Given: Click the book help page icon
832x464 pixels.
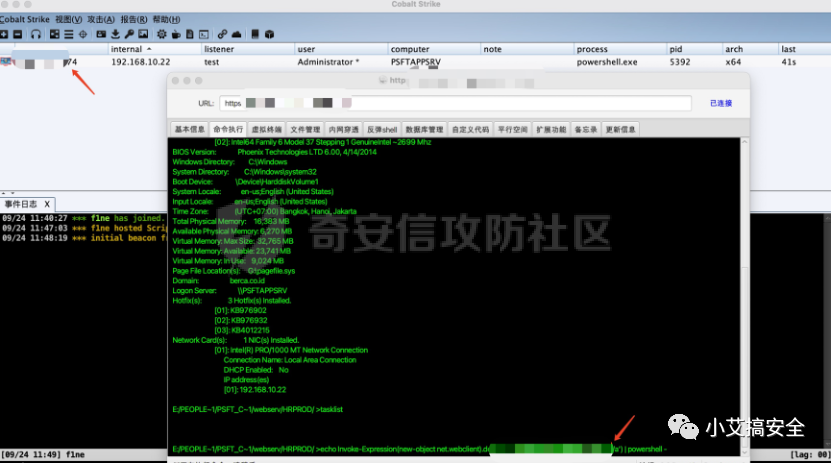Looking at the screenshot, I should point(255,35).
